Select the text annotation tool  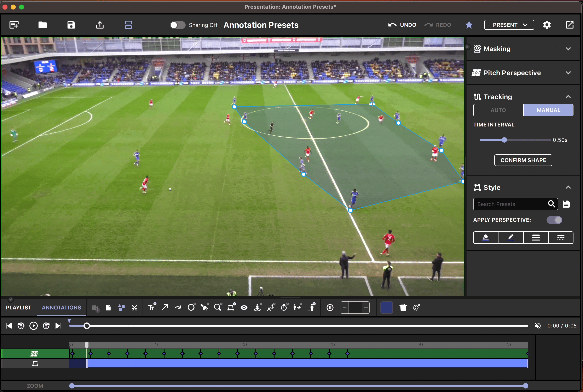coord(152,307)
